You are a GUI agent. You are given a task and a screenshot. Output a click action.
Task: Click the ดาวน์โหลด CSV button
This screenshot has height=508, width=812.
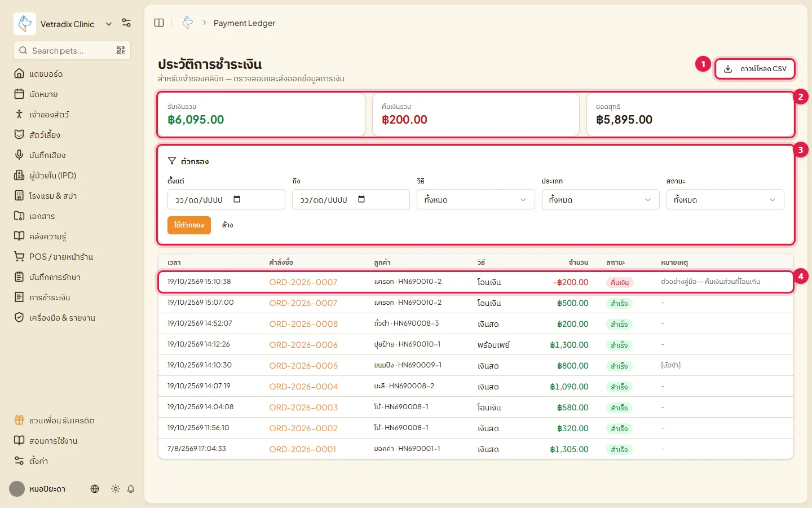pos(755,69)
